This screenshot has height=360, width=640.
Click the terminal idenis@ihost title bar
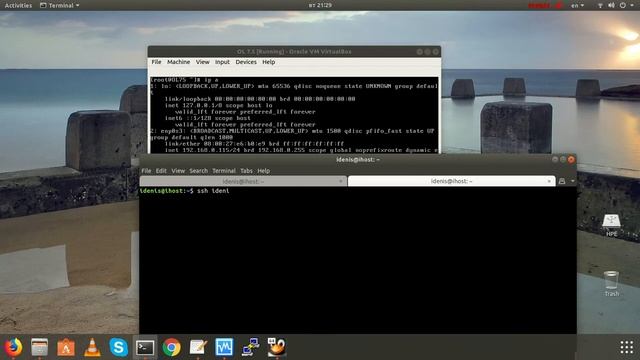[x=358, y=160]
